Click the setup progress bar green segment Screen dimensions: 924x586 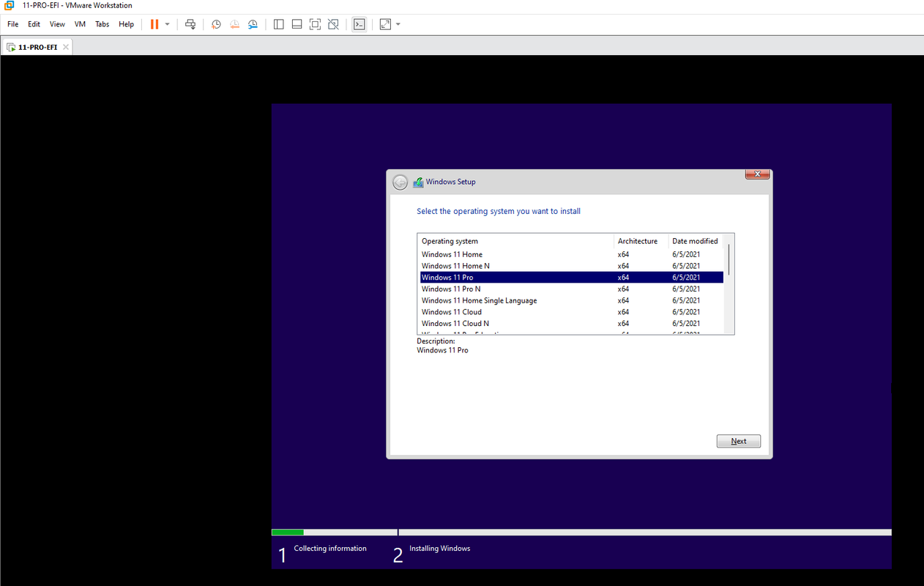point(288,533)
